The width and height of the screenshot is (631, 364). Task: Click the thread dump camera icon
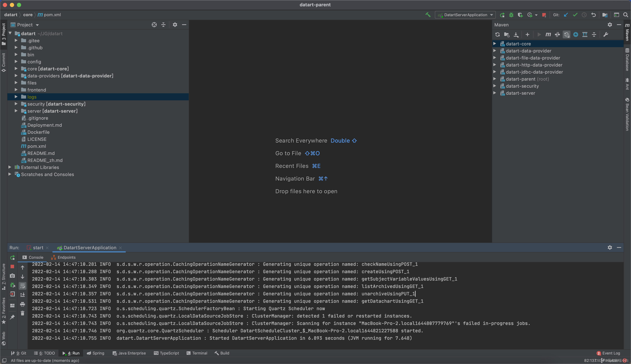[x=12, y=276]
